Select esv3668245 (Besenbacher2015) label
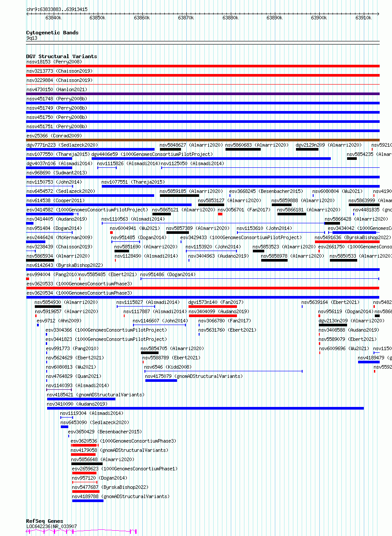This screenshot has height=536, width=392. point(266,191)
